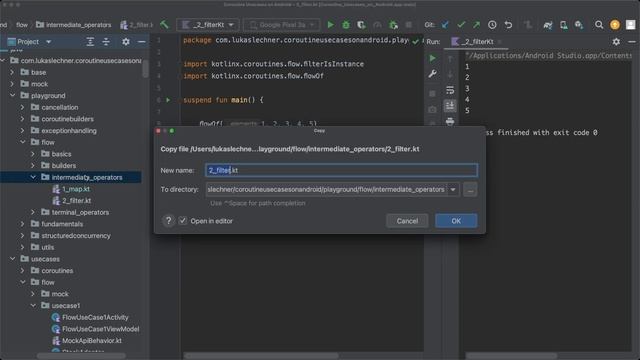Collapse the playground folder
Screen dimensions: 640x360
pyautogui.click(x=13, y=96)
